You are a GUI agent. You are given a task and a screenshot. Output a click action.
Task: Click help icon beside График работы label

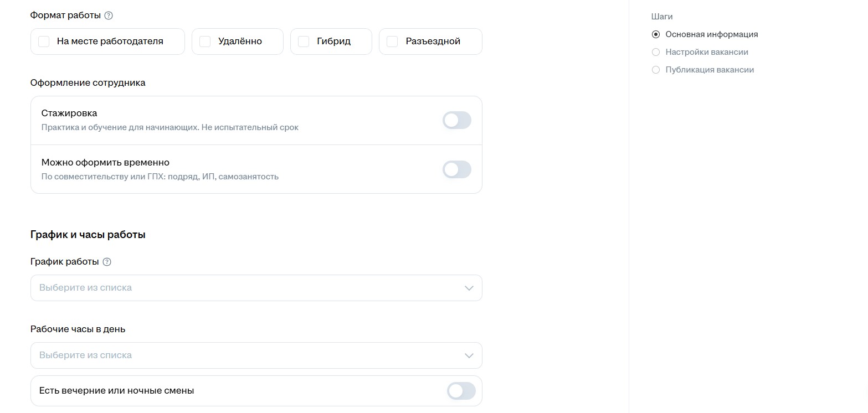107,262
